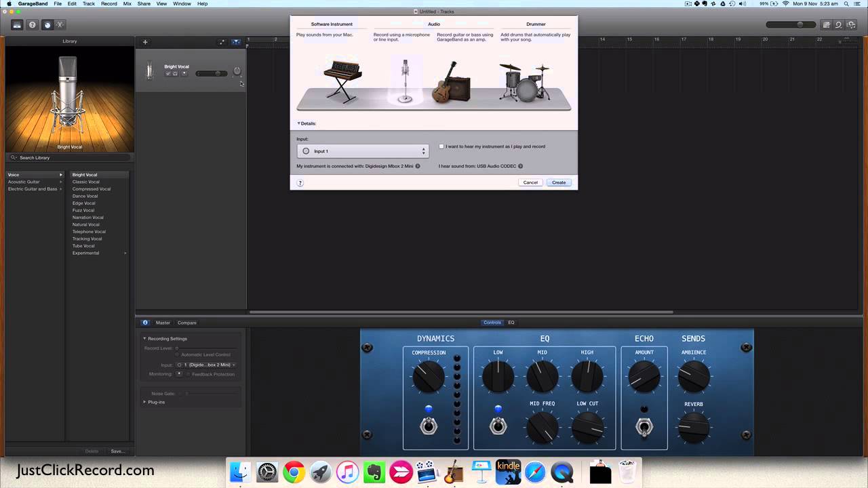868x488 pixels.
Task: Open Evernote from the Dock
Action: coord(374,472)
